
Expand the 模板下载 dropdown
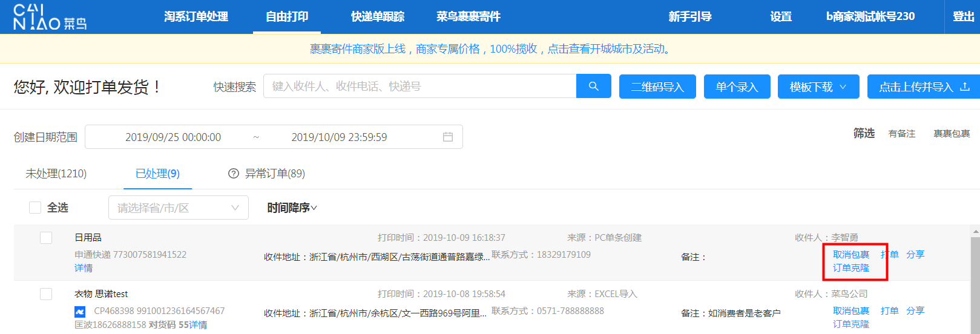click(816, 87)
